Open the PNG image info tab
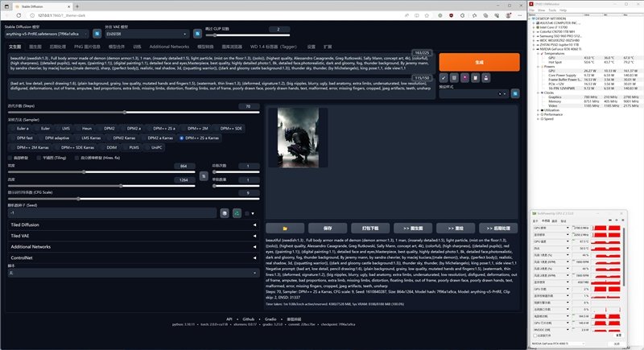The height and width of the screenshot is (350, 644). [87, 47]
